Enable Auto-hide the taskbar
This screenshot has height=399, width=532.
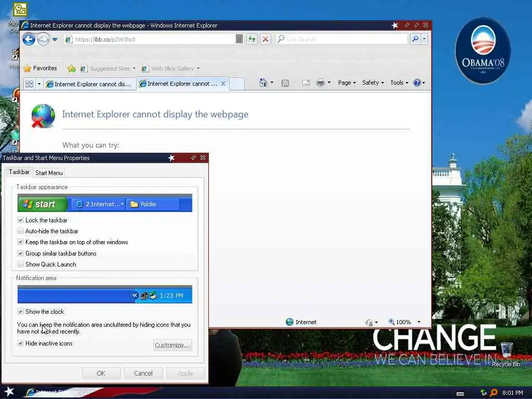[x=20, y=231]
